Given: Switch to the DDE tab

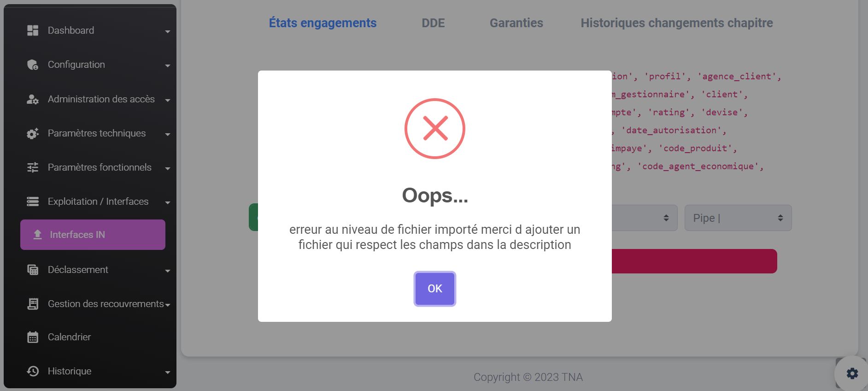Looking at the screenshot, I should (433, 23).
